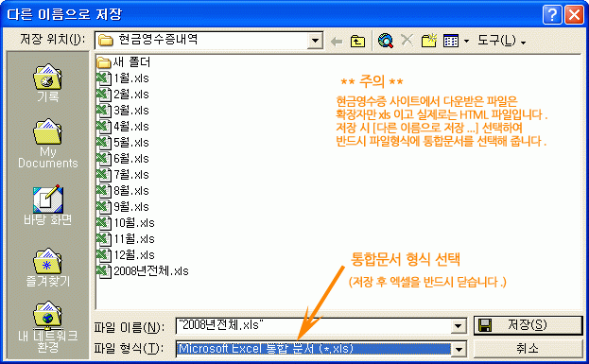Click the file name input field

314,325
